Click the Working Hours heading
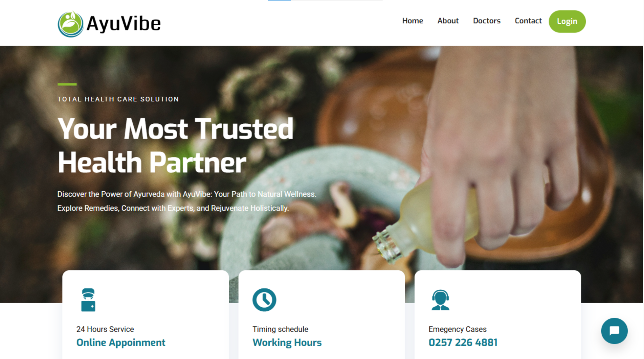The height and width of the screenshot is (359, 644). (x=287, y=342)
